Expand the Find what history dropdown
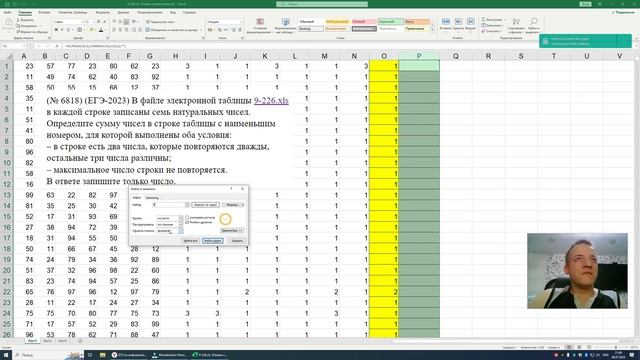The height and width of the screenshot is (360, 640). (x=187, y=205)
